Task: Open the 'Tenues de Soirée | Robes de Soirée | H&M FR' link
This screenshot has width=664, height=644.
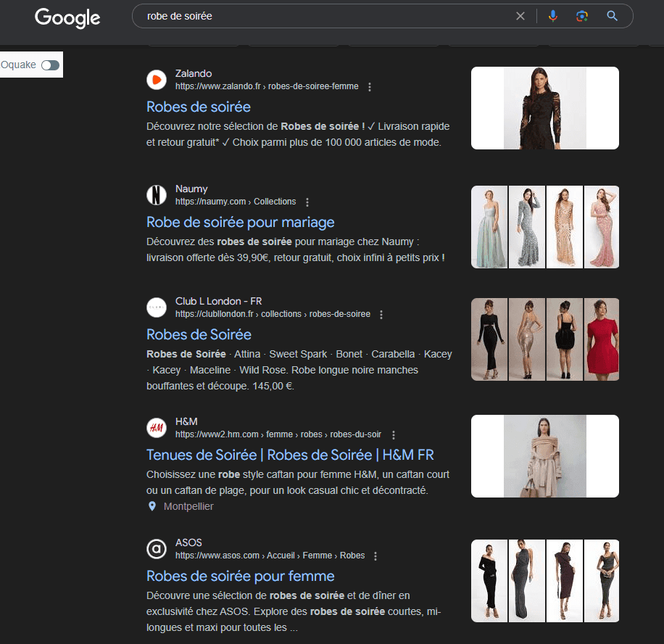Action: tap(290, 455)
